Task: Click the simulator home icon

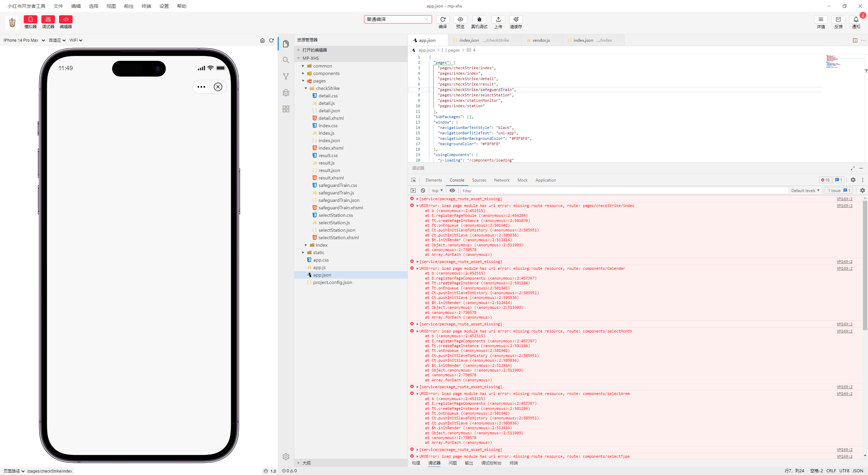Action: [262, 40]
